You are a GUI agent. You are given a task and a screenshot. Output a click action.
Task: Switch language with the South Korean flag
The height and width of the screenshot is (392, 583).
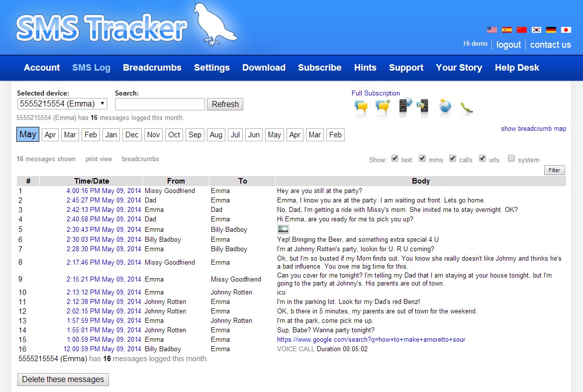pos(536,30)
